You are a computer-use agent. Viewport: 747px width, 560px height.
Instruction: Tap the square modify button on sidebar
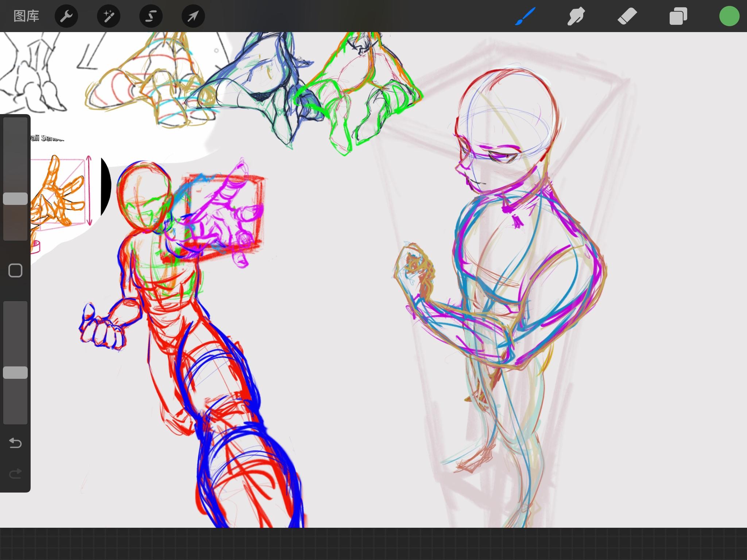pos(15,271)
